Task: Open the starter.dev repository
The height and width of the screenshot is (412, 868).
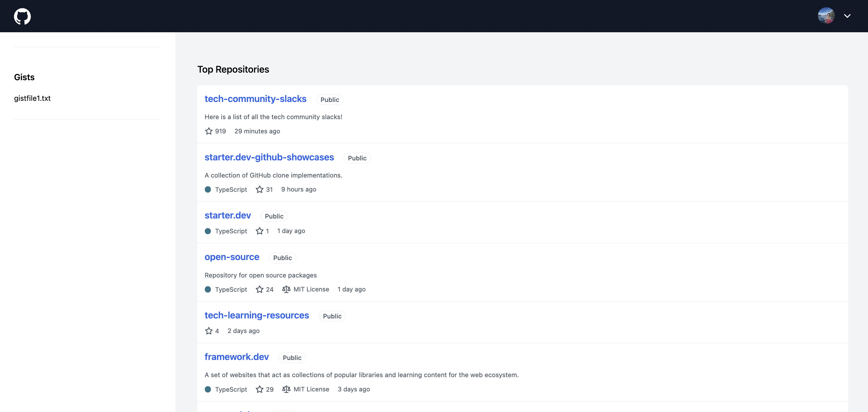Action: [x=227, y=215]
